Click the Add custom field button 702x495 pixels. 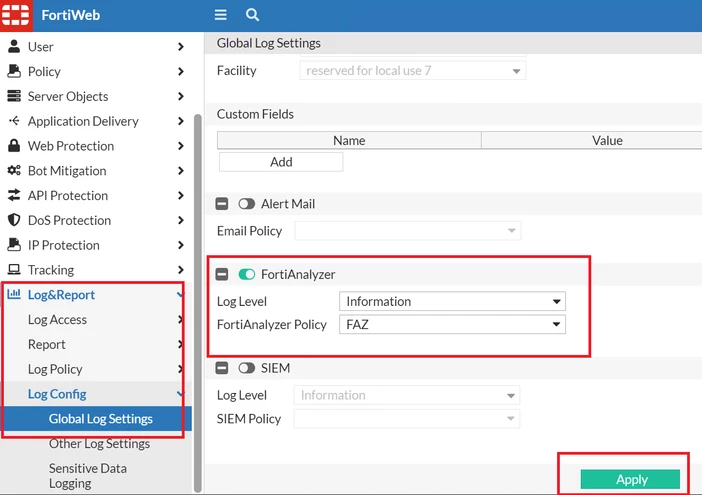click(x=281, y=162)
